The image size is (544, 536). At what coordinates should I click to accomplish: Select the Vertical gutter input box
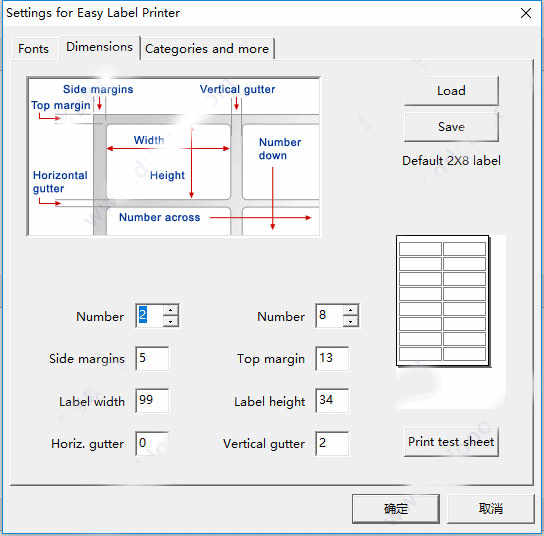click(332, 444)
